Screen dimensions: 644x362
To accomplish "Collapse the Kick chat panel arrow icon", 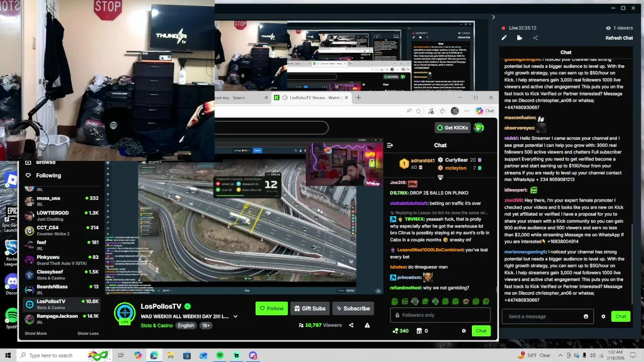I will pyautogui.click(x=390, y=145).
